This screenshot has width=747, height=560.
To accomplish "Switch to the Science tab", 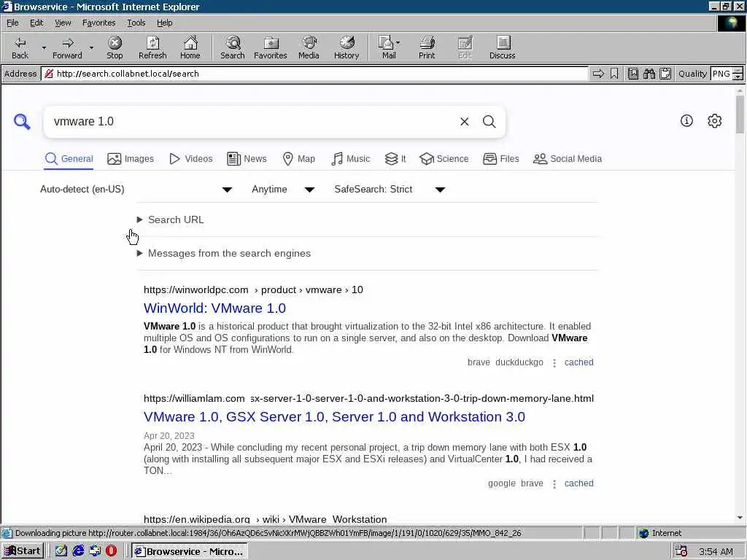I will point(444,158).
